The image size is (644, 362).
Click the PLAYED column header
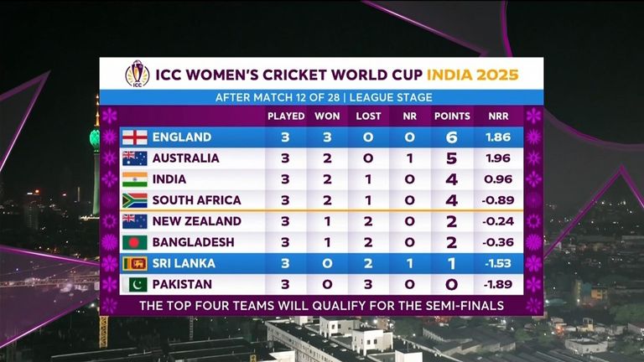click(286, 116)
